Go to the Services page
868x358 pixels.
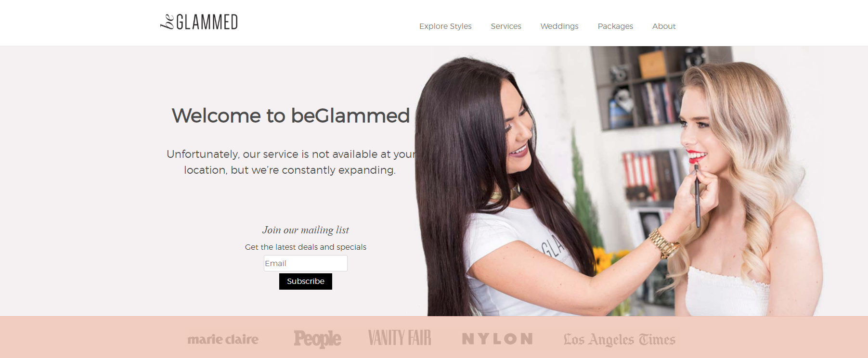click(x=506, y=26)
